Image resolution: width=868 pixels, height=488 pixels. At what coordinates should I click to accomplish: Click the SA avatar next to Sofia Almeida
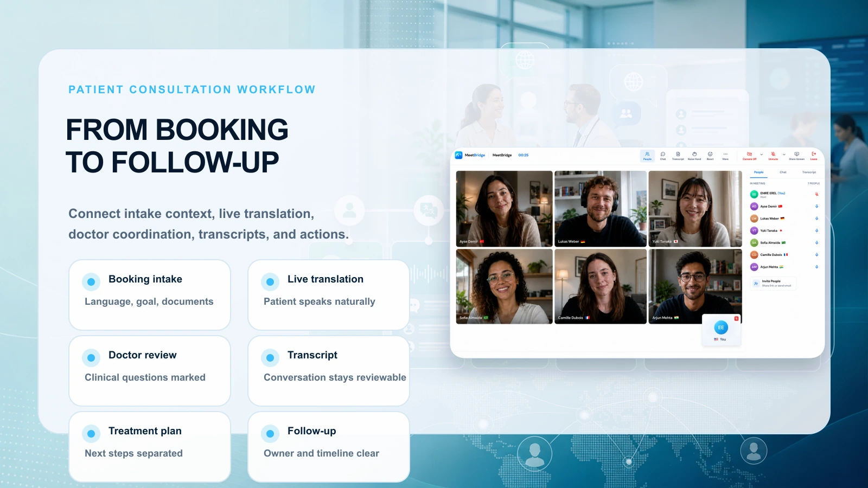[754, 243]
